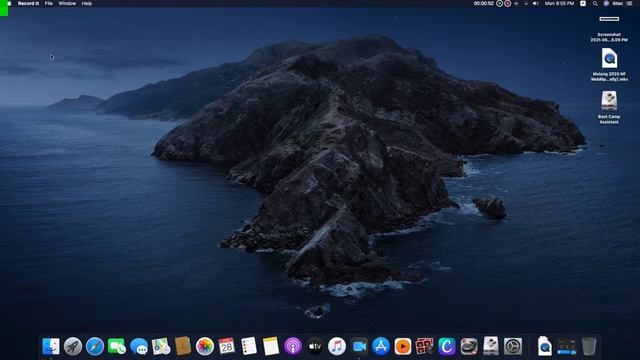This screenshot has width=640, height=360.
Task: Open Siri from the menu bar
Action: 606,3
